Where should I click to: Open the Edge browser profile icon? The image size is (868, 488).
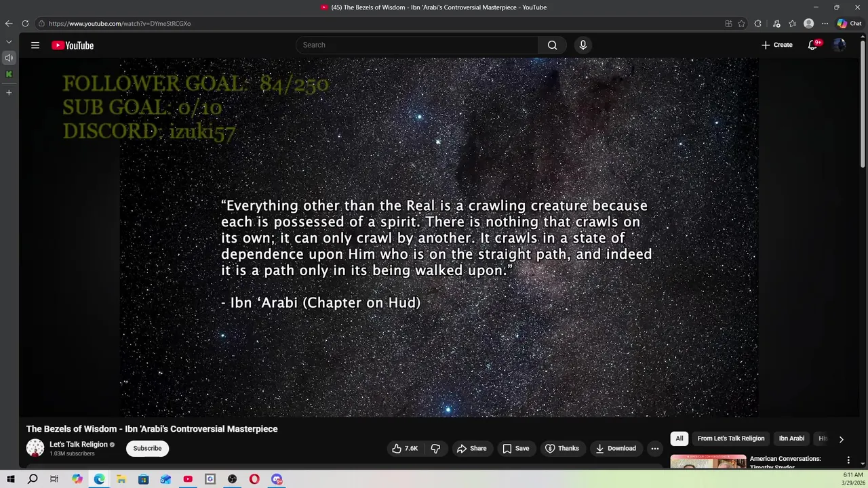tap(808, 24)
